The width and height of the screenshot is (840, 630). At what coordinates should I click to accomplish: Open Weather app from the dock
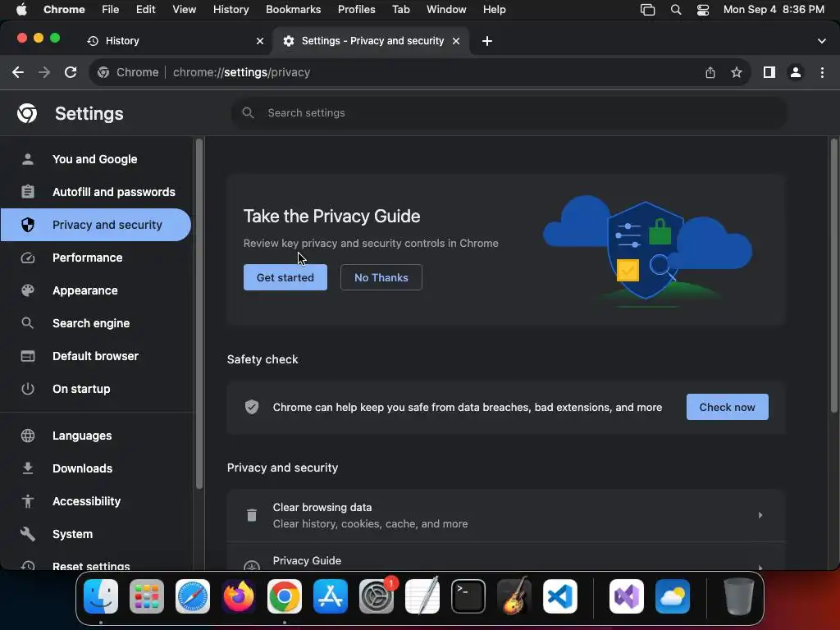[673, 596]
